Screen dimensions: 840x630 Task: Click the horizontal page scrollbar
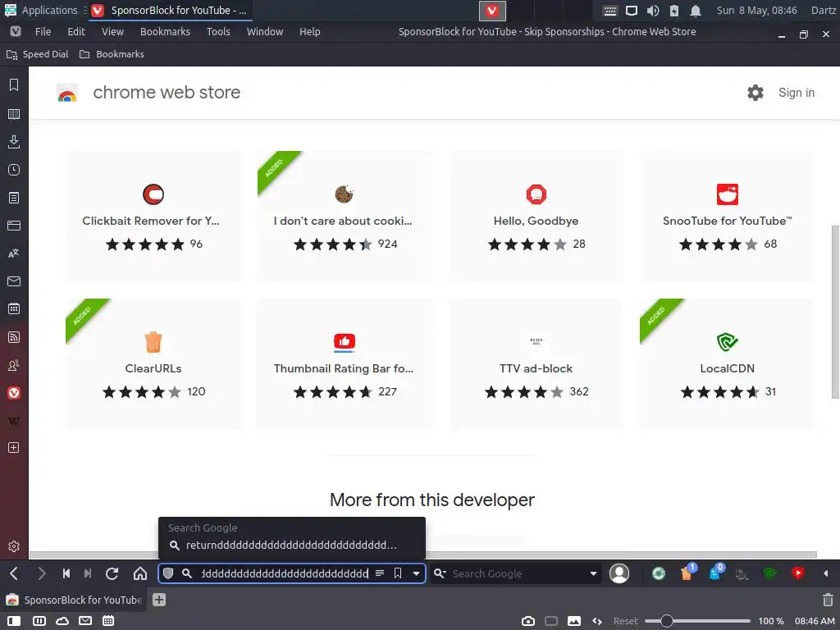pyautogui.click(x=423, y=555)
